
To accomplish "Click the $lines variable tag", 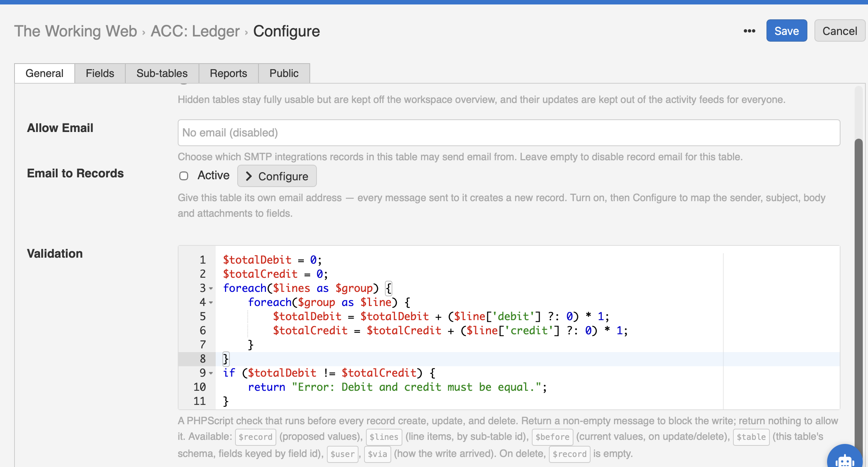I will point(384,437).
